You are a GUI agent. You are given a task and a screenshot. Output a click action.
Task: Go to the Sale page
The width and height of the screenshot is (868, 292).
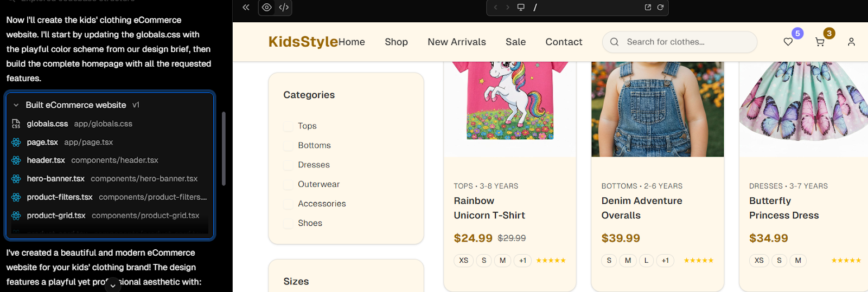[515, 42]
